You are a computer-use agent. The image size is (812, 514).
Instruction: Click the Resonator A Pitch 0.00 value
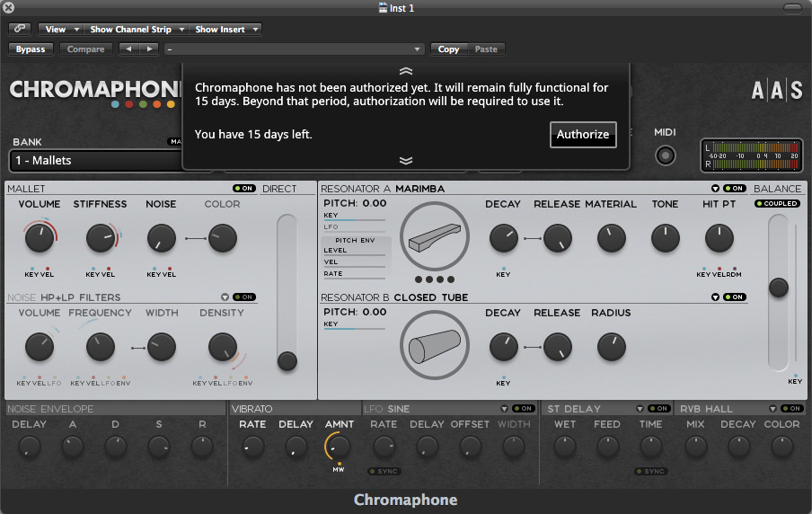coord(375,203)
